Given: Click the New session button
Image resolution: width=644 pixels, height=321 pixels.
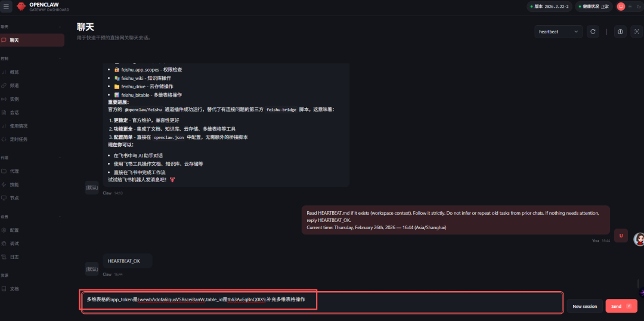Looking at the screenshot, I should 584,306.
